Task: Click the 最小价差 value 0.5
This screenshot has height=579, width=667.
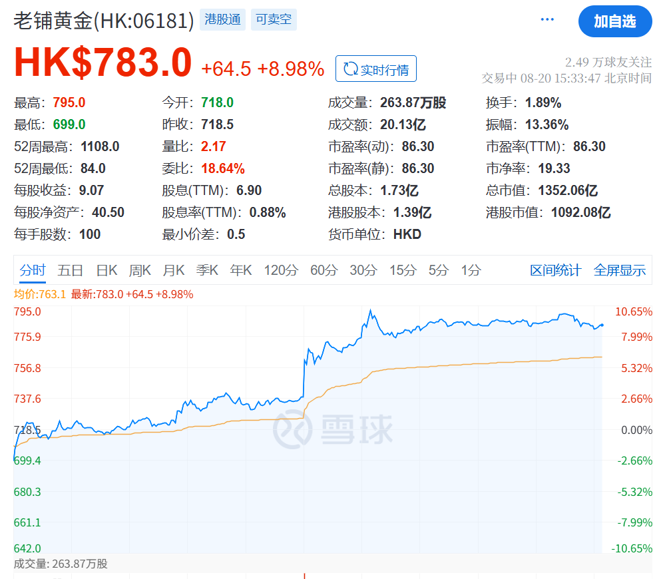Action: [x=236, y=235]
